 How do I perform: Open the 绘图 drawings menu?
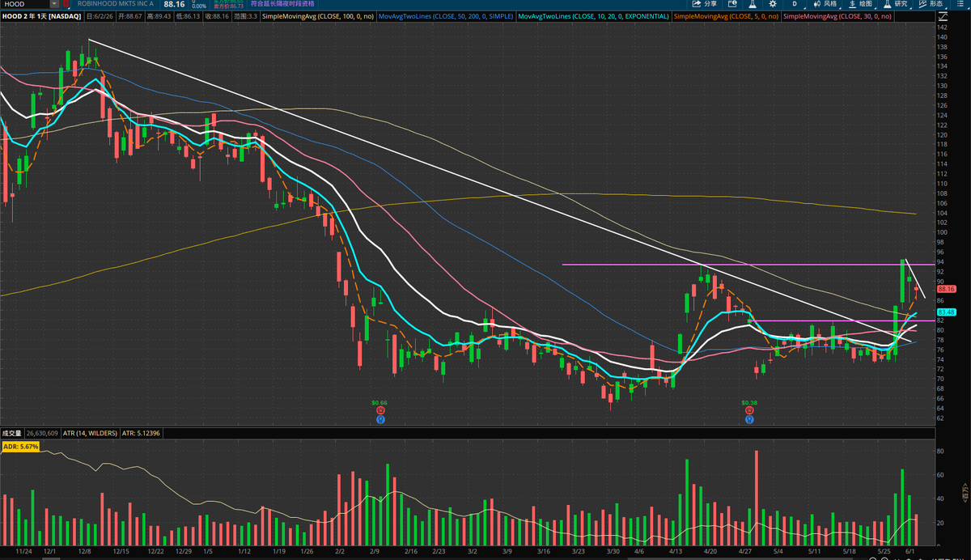point(859,4)
